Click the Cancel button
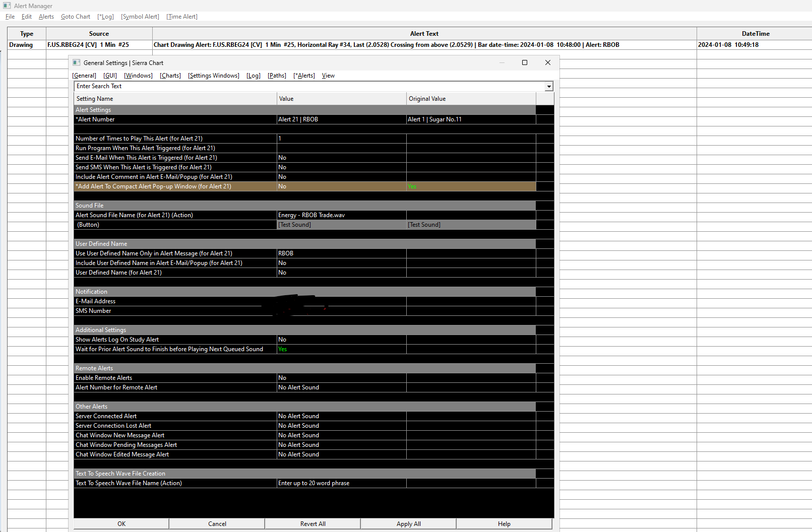812x532 pixels. [x=217, y=524]
